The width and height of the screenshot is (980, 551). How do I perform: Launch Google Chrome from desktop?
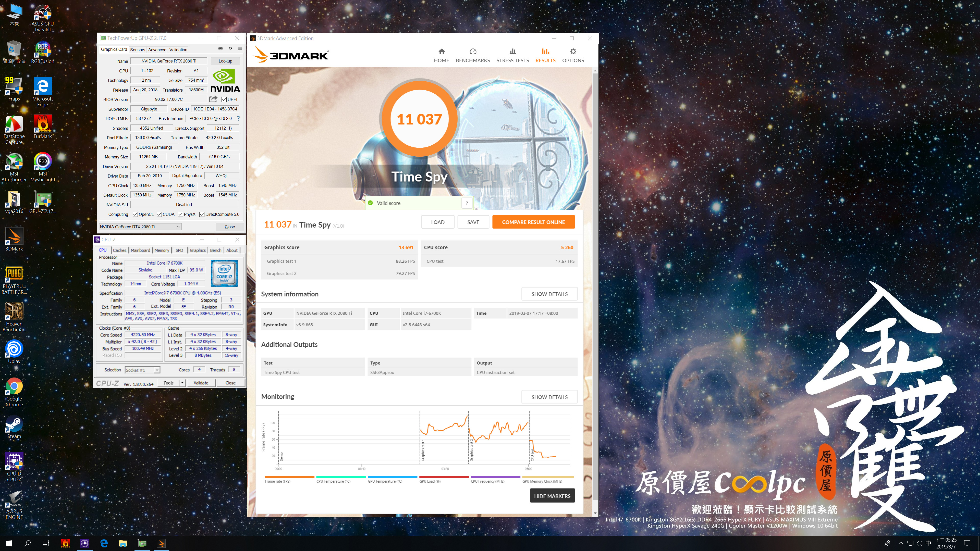click(x=14, y=392)
